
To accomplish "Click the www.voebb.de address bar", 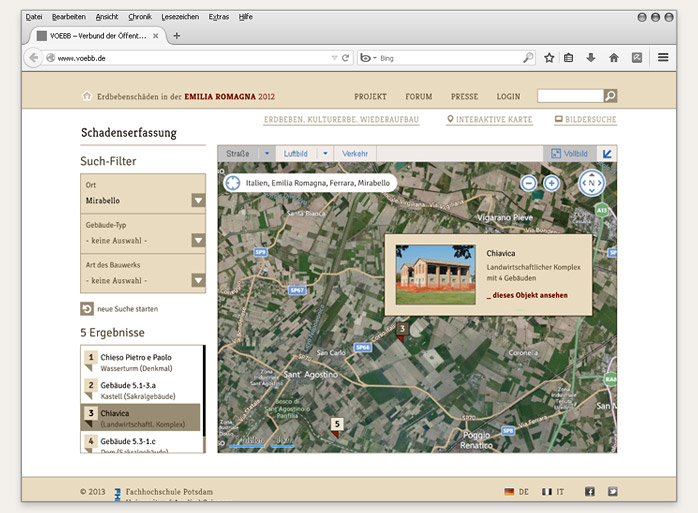I will click(x=191, y=58).
